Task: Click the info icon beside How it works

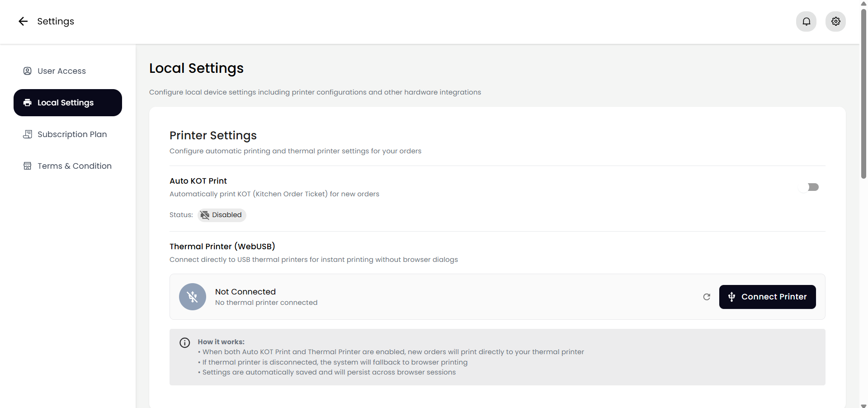Action: point(185,343)
